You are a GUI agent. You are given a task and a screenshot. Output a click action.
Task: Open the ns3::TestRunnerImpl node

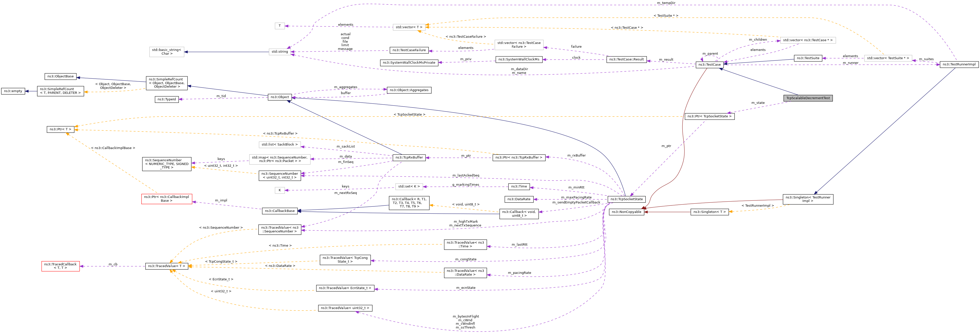point(959,64)
